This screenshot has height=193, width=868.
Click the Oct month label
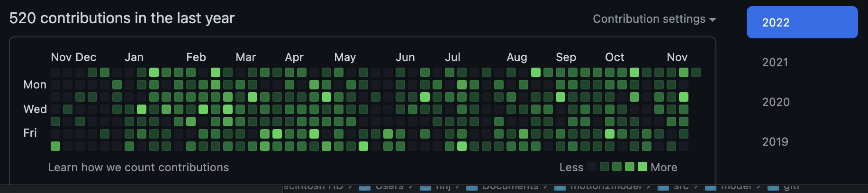pos(615,57)
